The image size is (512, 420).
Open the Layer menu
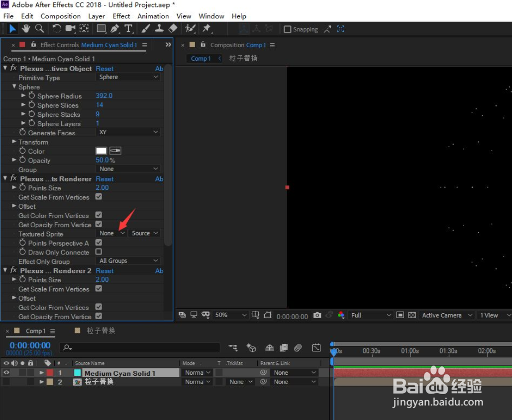pos(97,16)
